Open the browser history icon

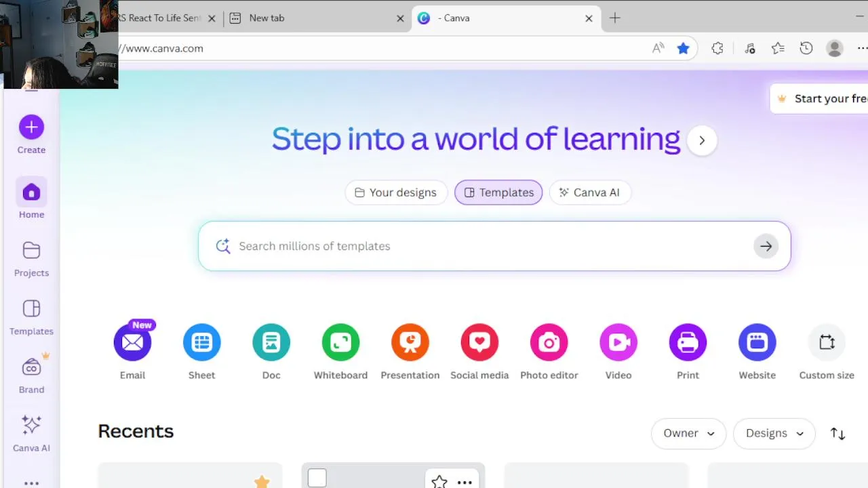[806, 48]
